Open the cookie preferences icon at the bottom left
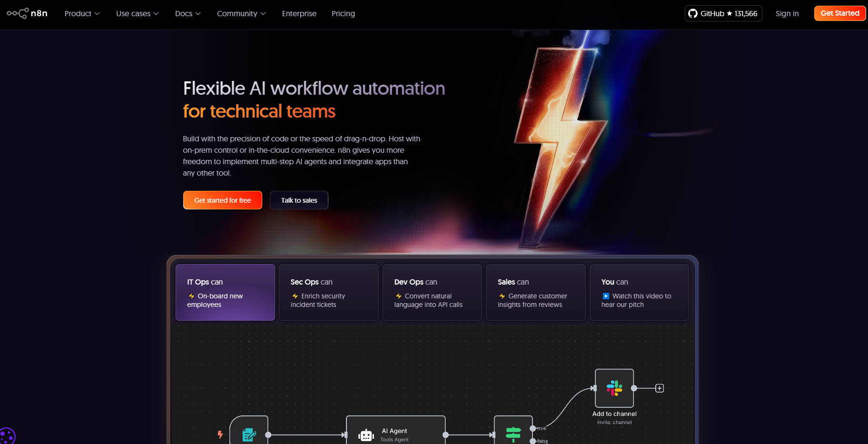This screenshot has width=868, height=444. pyautogui.click(x=7, y=436)
